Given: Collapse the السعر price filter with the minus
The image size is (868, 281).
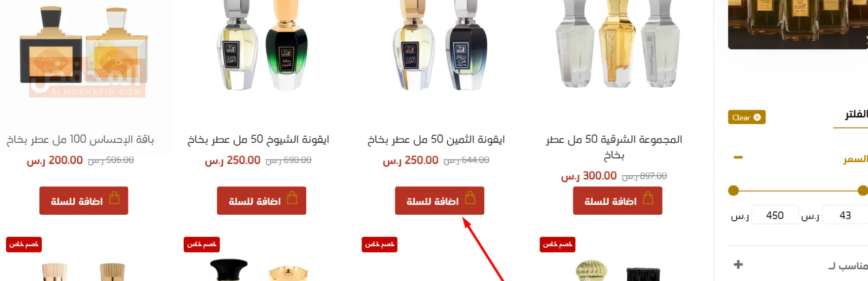Looking at the screenshot, I should (738, 158).
